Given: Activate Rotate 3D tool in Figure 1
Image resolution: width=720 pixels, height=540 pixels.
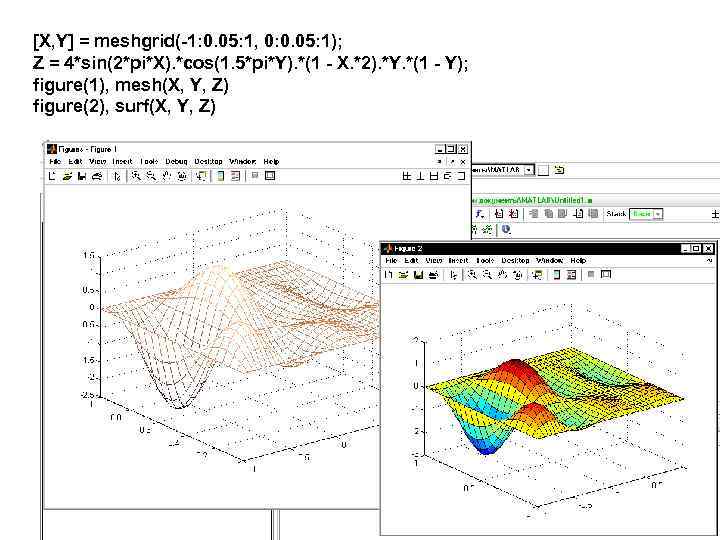Looking at the screenshot, I should [182, 176].
